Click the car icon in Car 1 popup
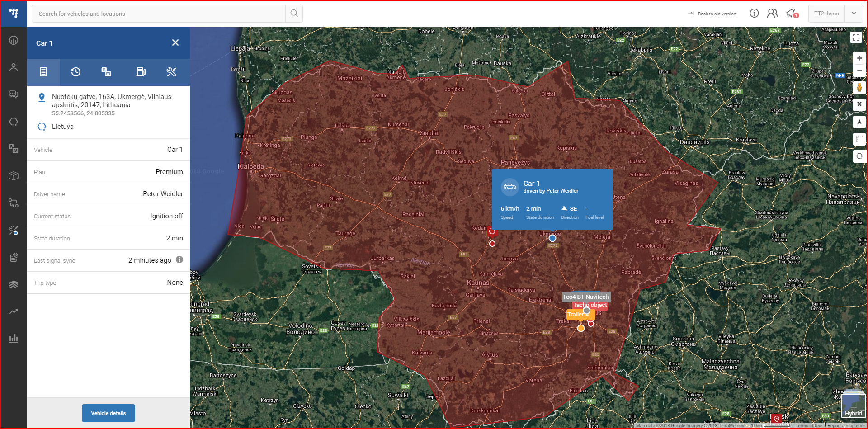The image size is (868, 429). (510, 187)
